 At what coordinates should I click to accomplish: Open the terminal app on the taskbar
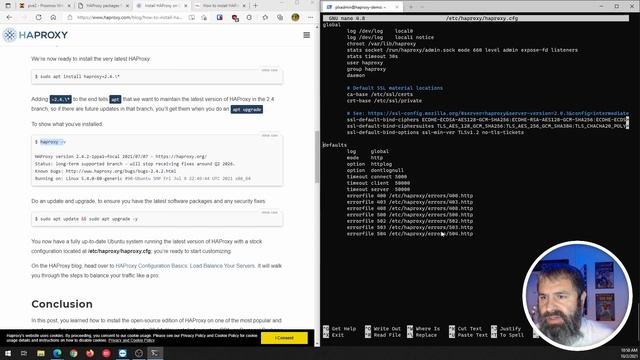pyautogui.click(x=155, y=353)
